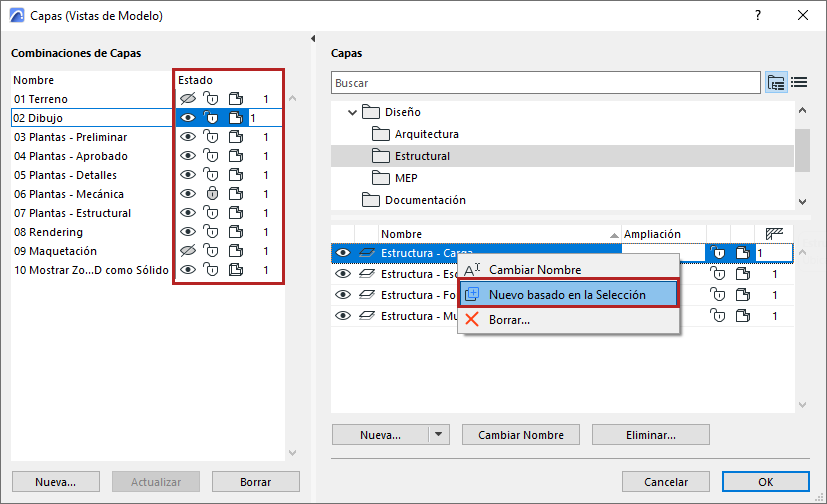827x504 pixels.
Task: Click lock icon for 06 Plantas - Mecánica
Action: [211, 194]
